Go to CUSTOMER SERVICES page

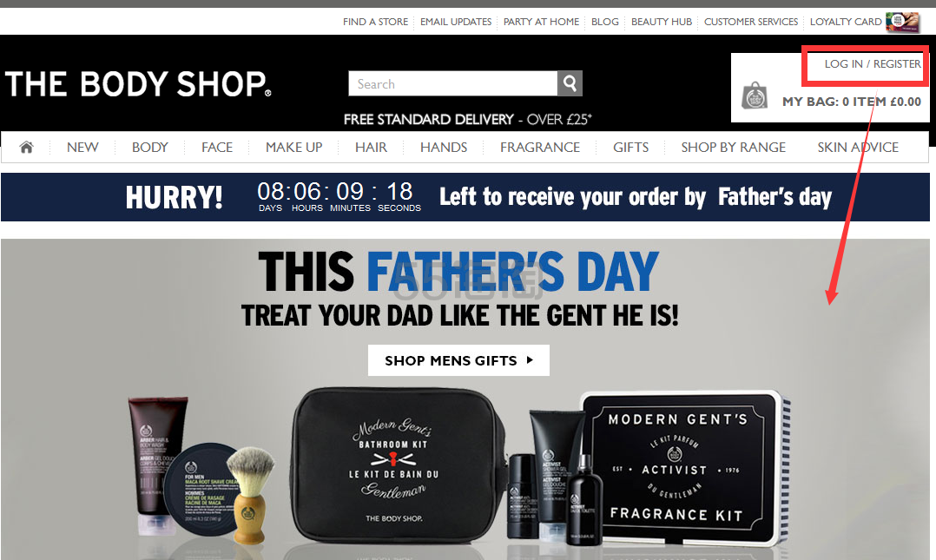click(x=751, y=22)
